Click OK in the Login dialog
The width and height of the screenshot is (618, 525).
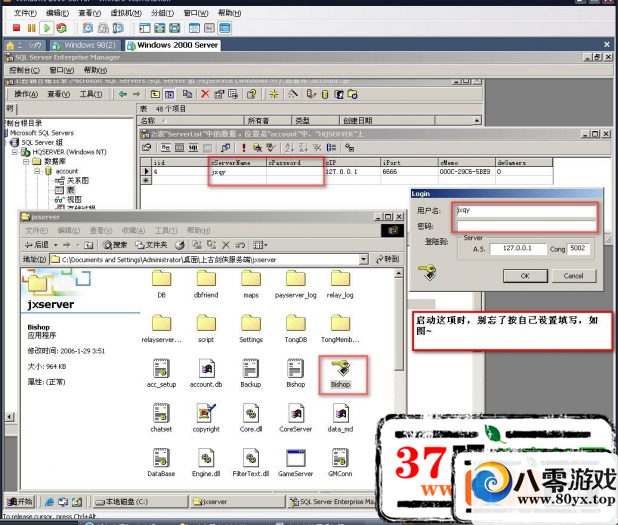pyautogui.click(x=525, y=276)
